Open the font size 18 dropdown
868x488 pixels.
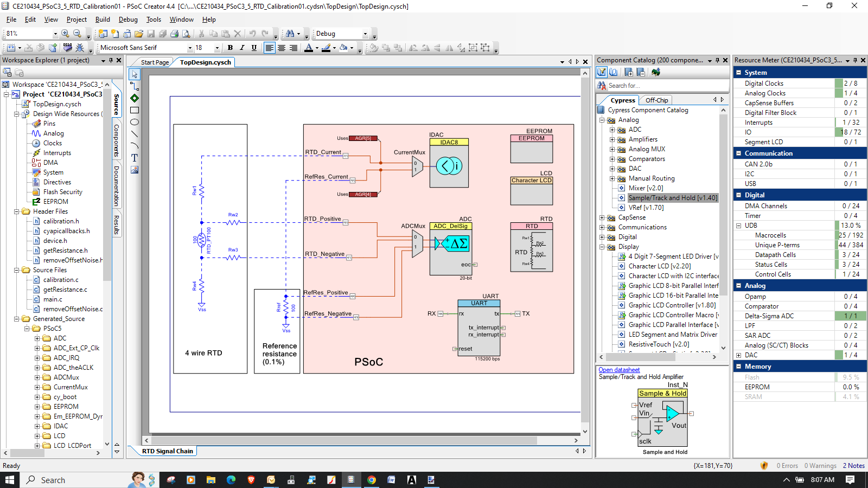217,48
